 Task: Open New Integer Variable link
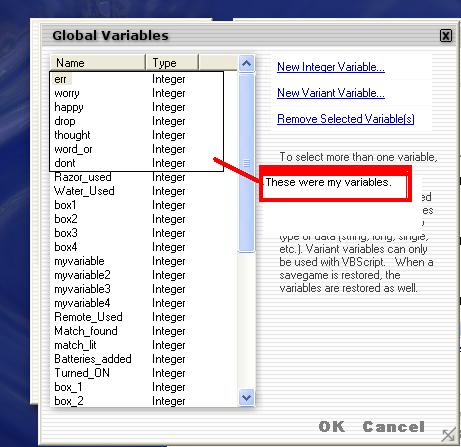point(331,67)
